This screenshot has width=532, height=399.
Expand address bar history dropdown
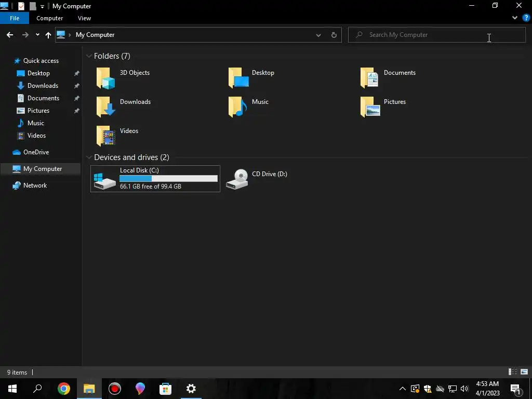tap(318, 35)
